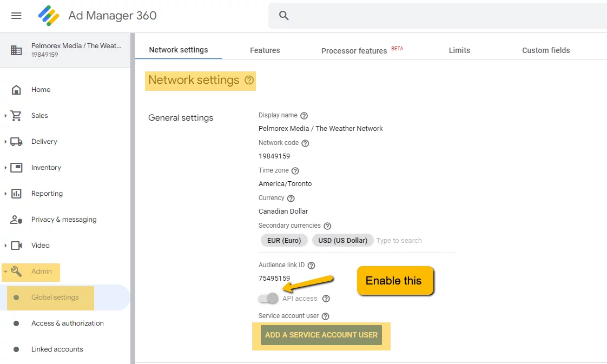
Task: Click Add a service account user button
Action: [321, 335]
